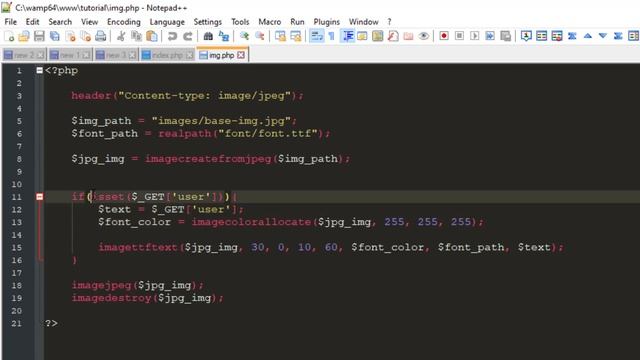Close the new 2 tab
The height and width of the screenshot is (360, 640).
[40, 55]
